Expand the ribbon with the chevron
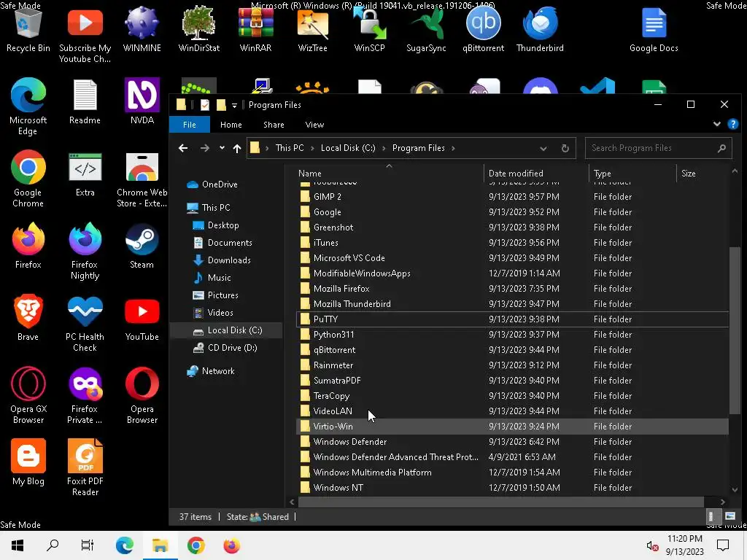This screenshot has width=747, height=560. pos(716,124)
